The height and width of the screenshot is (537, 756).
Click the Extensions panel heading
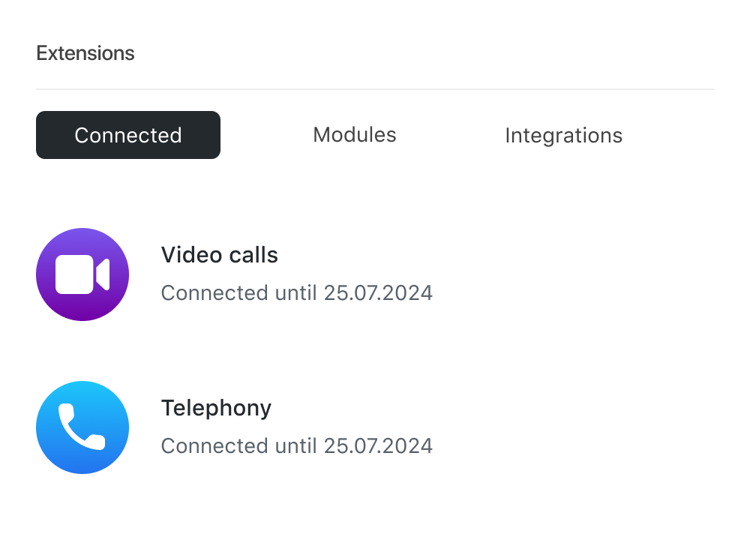click(85, 53)
